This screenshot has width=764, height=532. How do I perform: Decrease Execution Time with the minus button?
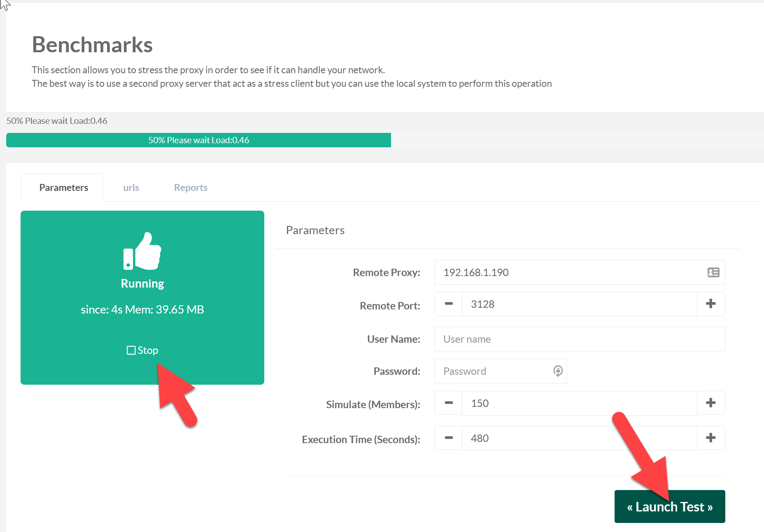tap(449, 438)
